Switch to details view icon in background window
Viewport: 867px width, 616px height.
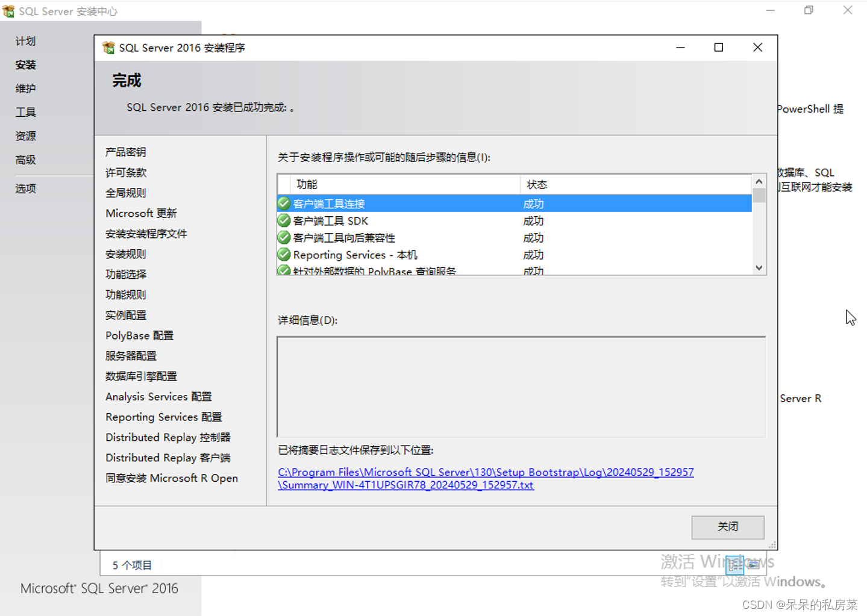click(735, 565)
